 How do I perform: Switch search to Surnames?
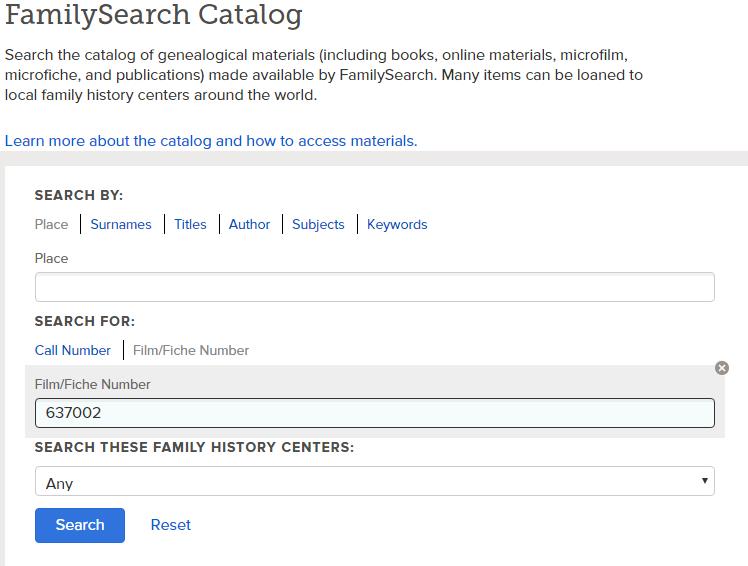point(121,224)
